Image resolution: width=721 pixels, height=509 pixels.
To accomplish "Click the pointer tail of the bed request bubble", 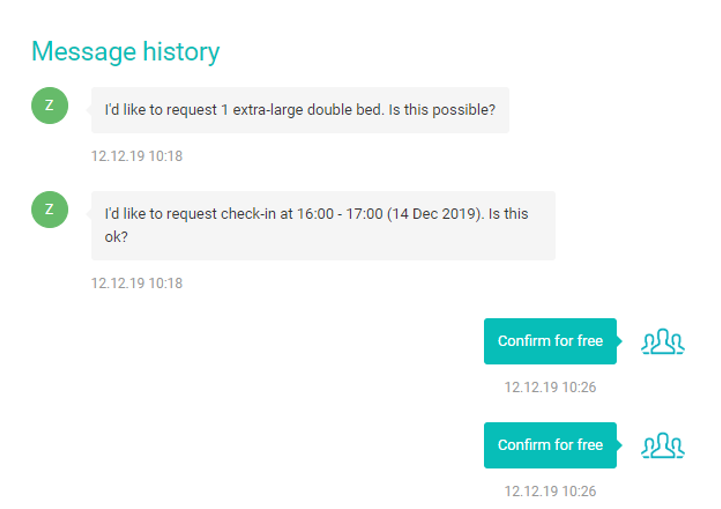I will (88, 110).
